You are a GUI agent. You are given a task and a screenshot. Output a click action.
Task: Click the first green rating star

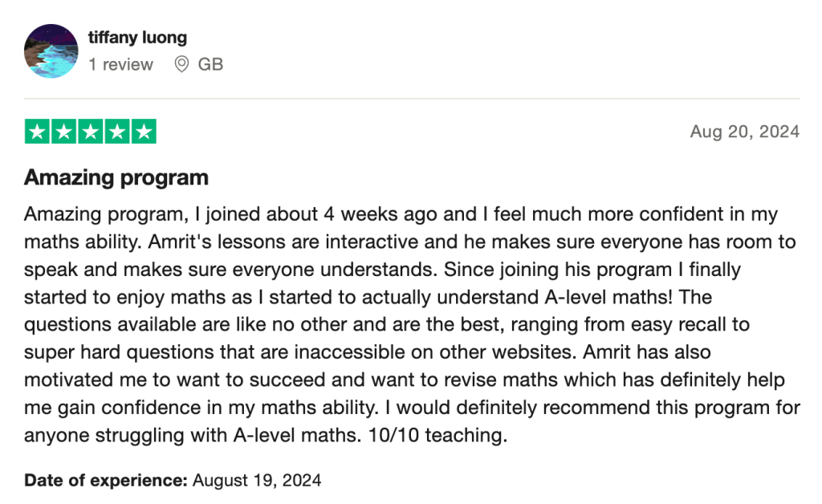[x=37, y=132]
